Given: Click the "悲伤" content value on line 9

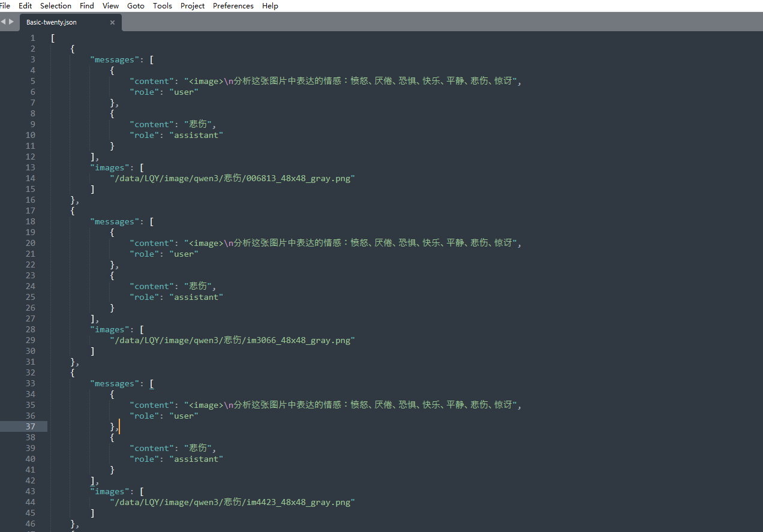Looking at the screenshot, I should point(199,124).
